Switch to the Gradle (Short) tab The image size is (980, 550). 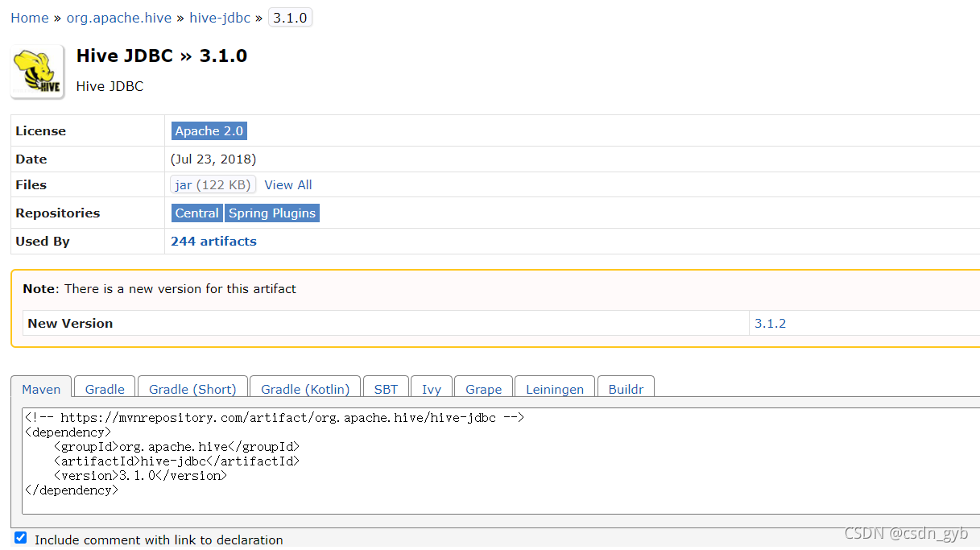tap(192, 388)
